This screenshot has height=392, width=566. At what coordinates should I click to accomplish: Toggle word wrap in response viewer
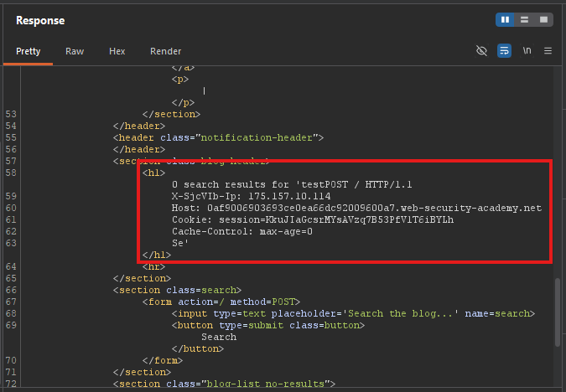(x=504, y=51)
